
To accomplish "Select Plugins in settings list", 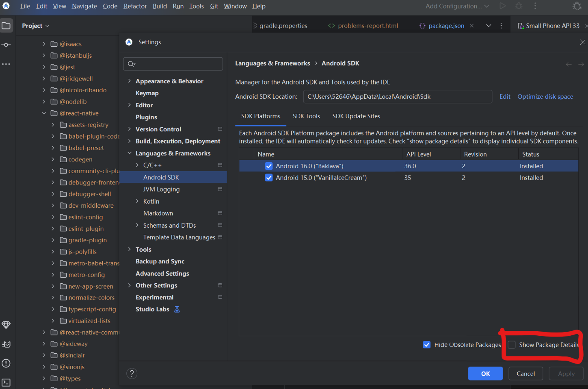I will (146, 117).
